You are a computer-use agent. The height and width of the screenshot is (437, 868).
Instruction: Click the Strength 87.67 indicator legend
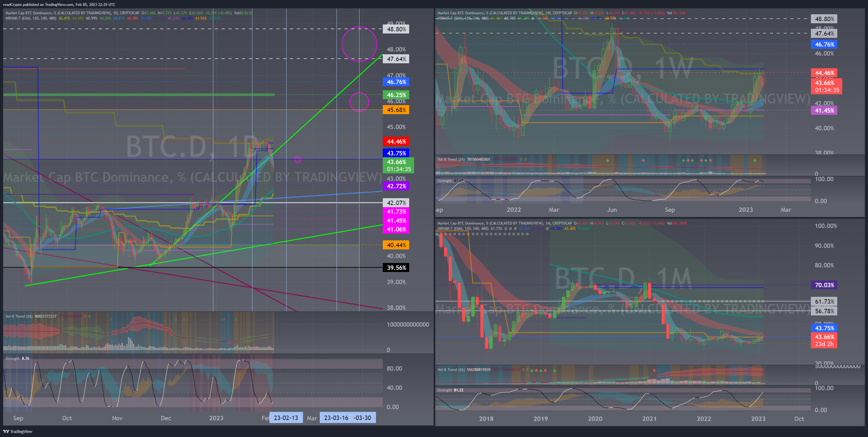(x=450, y=181)
